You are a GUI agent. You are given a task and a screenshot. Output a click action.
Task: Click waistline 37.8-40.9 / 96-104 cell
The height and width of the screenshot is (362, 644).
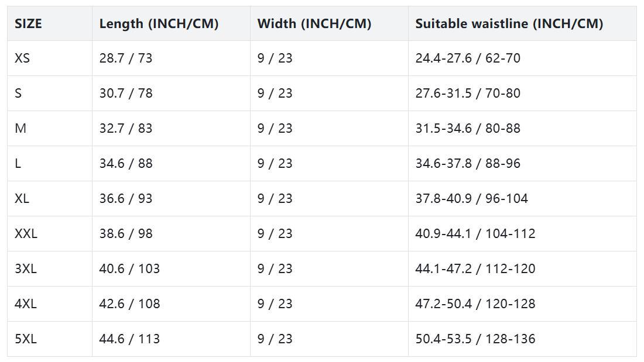pyautogui.click(x=472, y=199)
